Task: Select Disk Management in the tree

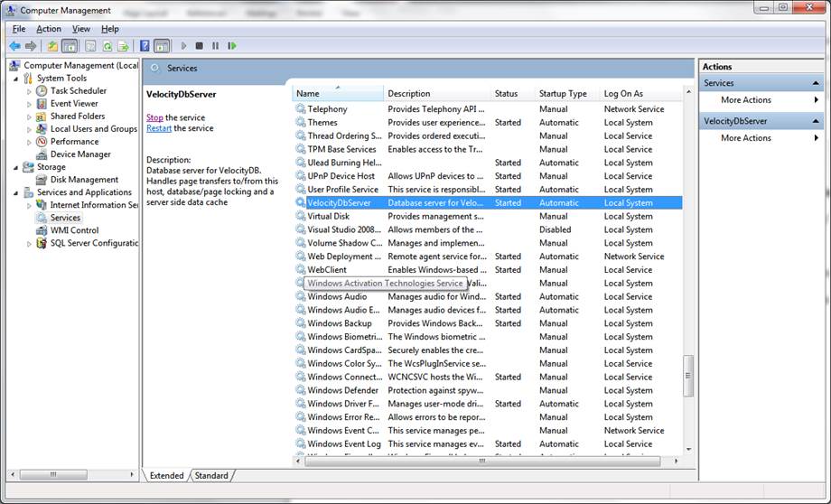Action: click(x=84, y=180)
